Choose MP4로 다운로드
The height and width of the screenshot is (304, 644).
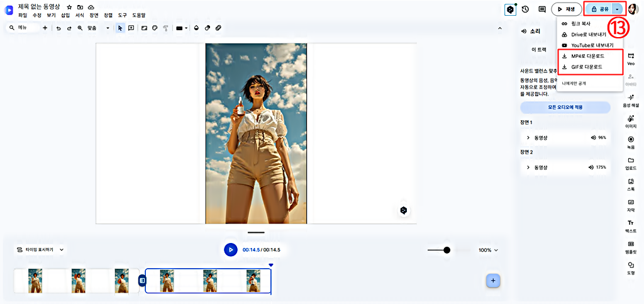[x=590, y=56]
